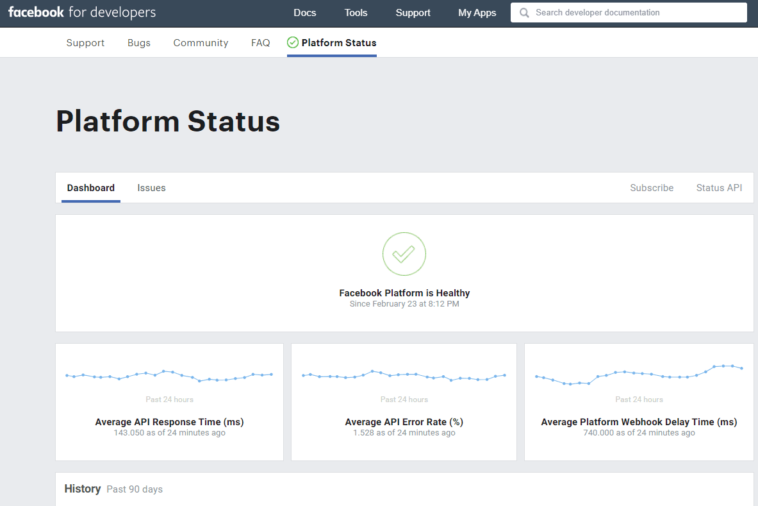Click the green check icon beside Platform Status tab

tap(292, 43)
